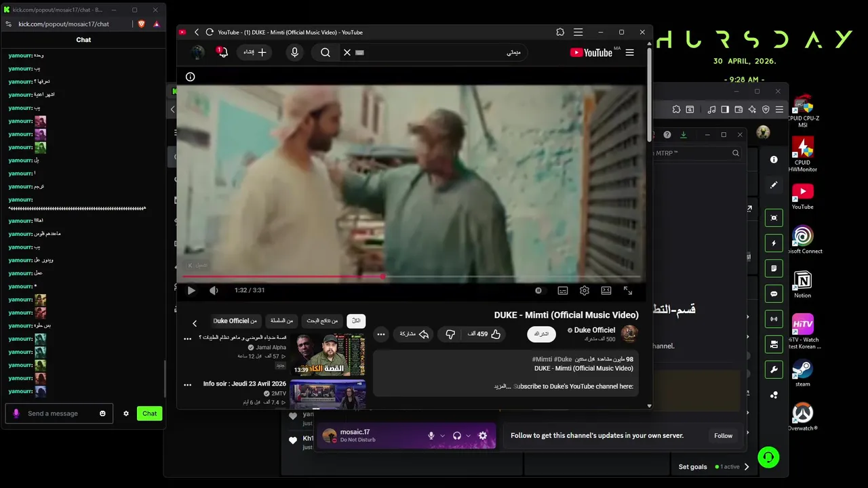Select first suggestion filter chip
The image size is (868, 488).
(356, 321)
